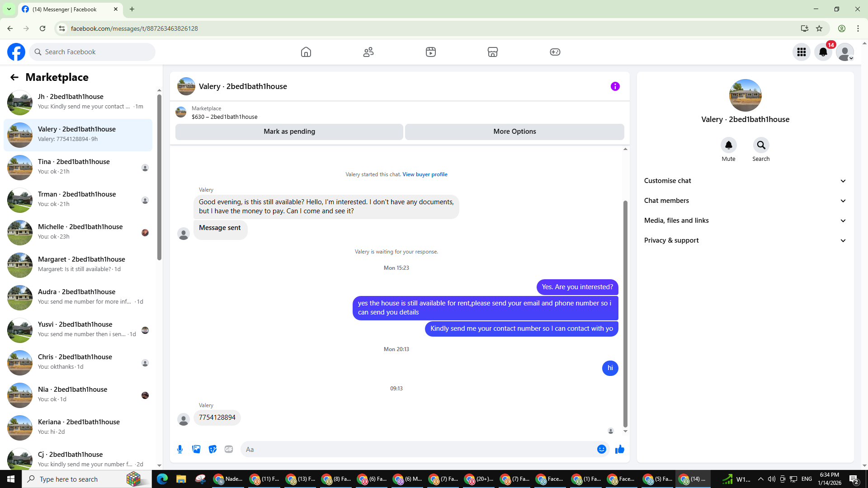Screen dimensions: 868x488
Task: Search within the conversation
Action: coord(761,145)
